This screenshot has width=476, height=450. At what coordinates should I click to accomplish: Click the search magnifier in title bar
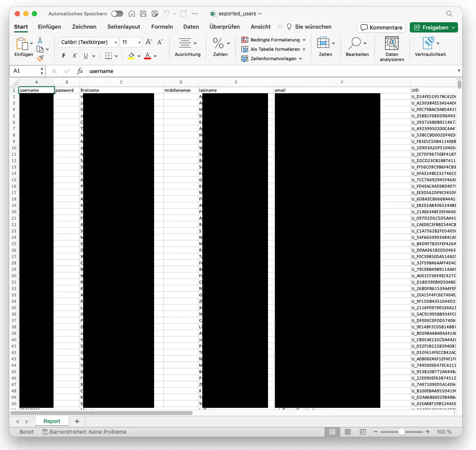(x=449, y=14)
